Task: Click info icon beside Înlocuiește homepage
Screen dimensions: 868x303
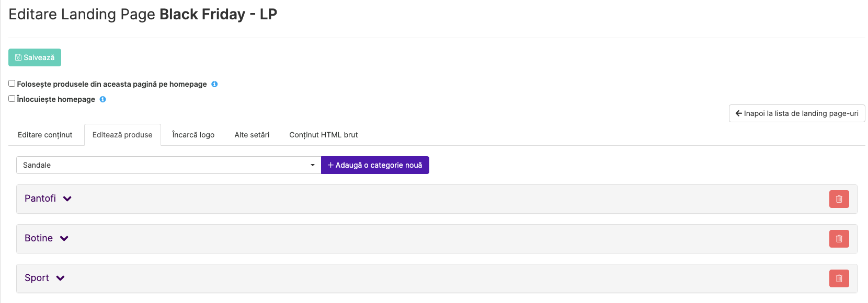Action: 102,99
